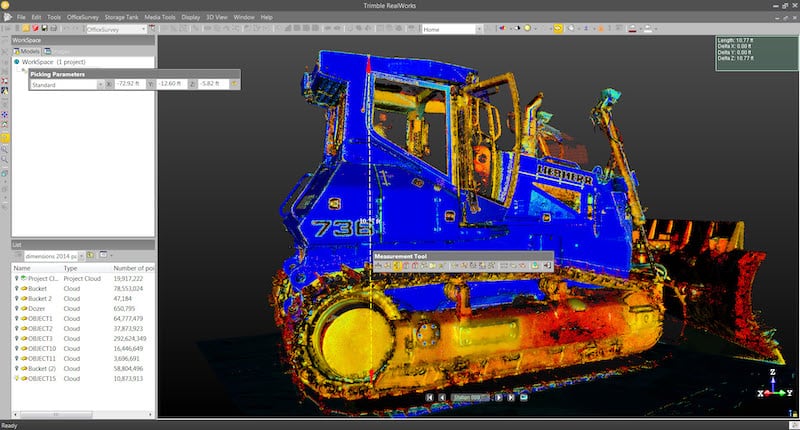Screen dimensions: 800x430
Task: Open the dropdown arrow beside the yellow light sphere icon
Action: pyautogui.click(x=535, y=30)
